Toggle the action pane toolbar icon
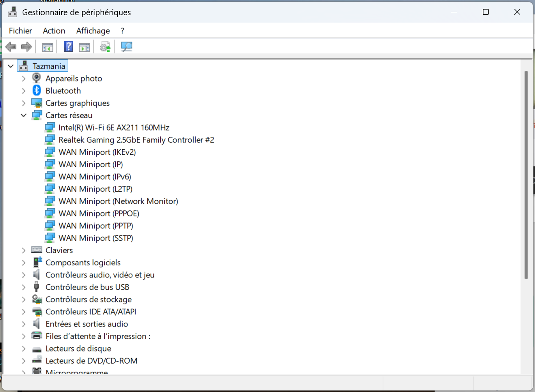 coord(85,47)
